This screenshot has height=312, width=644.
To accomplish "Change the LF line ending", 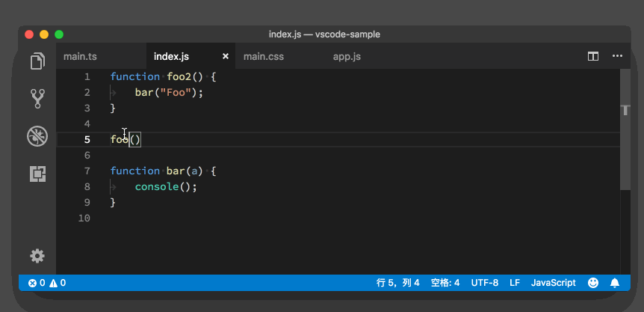I will point(515,283).
